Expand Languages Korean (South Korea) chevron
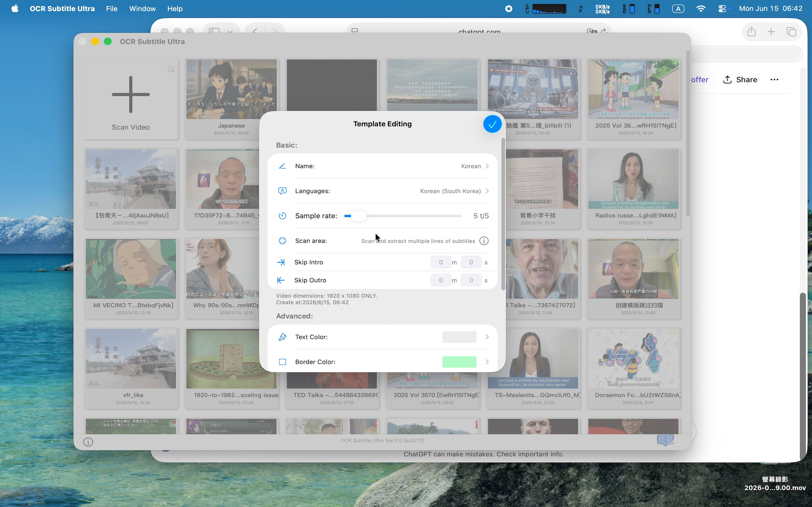The width and height of the screenshot is (812, 507). pyautogui.click(x=487, y=191)
